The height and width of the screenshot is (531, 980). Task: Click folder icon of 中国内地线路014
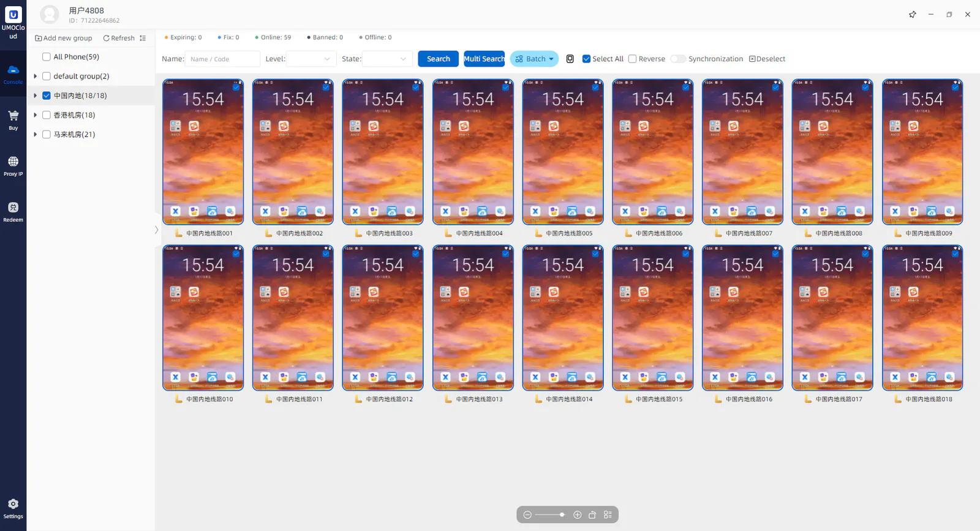pos(538,399)
